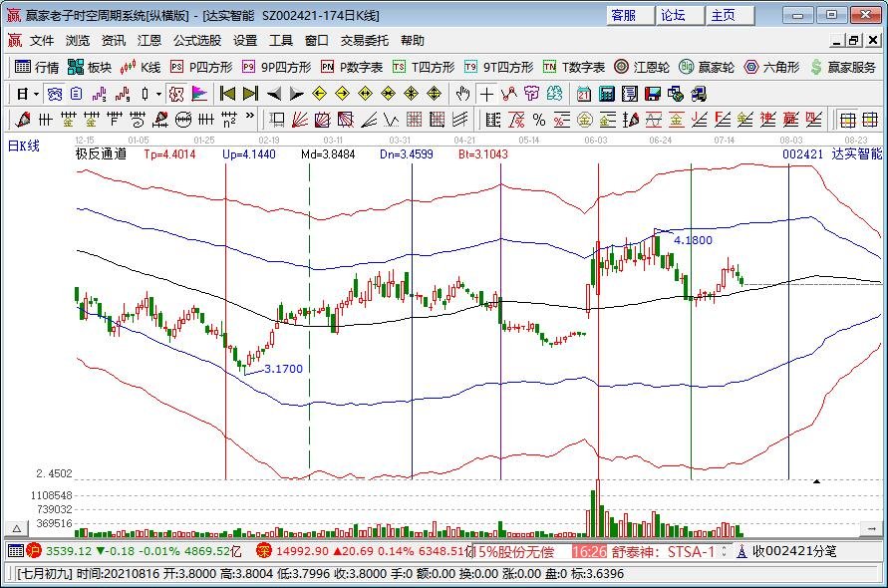Jump to first bar with skip-back arrow
This screenshot has height=588, width=888.
(227, 94)
